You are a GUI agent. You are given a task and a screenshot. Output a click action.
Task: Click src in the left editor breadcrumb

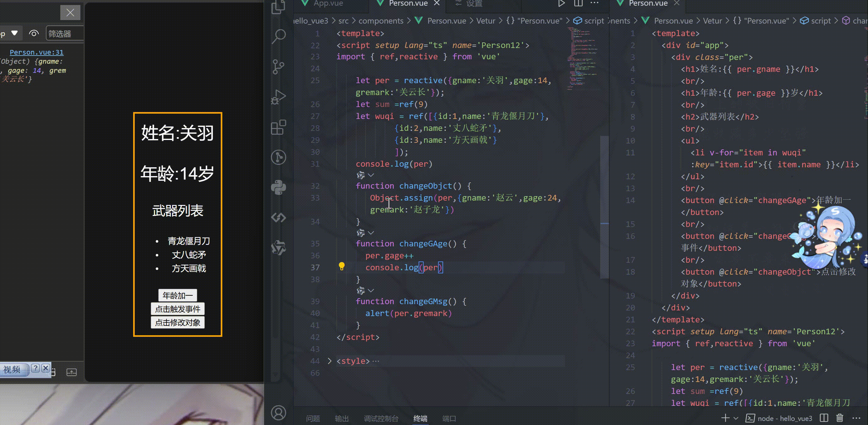[343, 21]
